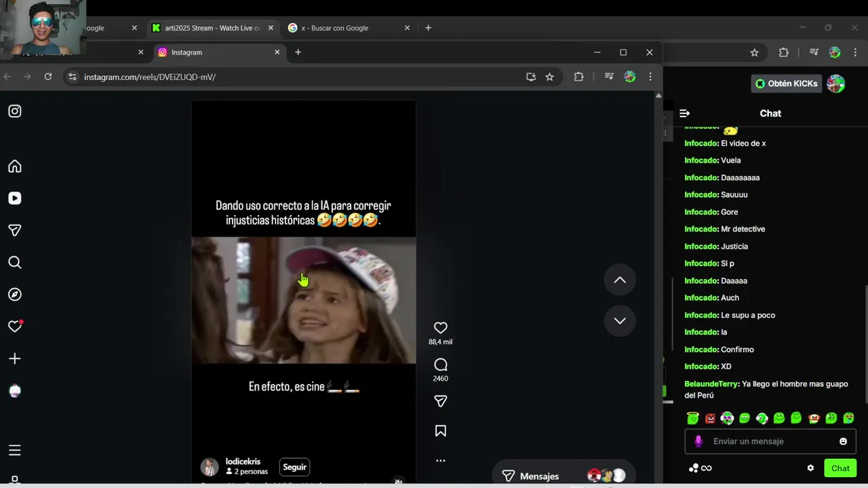Open the Mensajes floating messages button

[x=564, y=476]
